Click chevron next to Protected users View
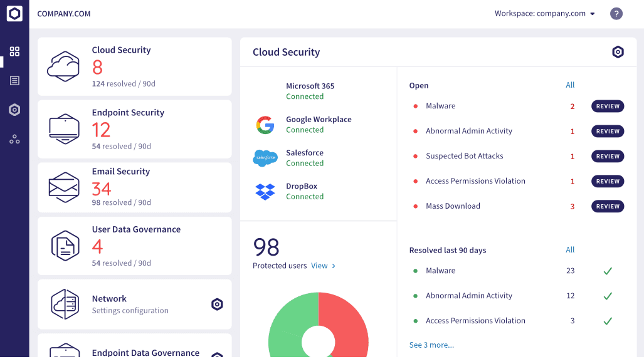The image size is (644, 359). coord(334,266)
